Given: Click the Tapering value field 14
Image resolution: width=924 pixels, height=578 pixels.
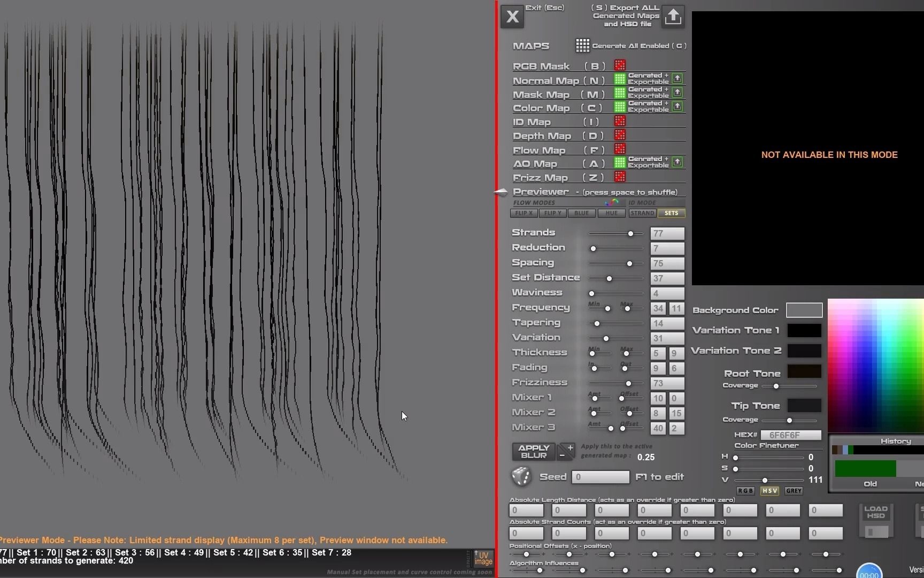Looking at the screenshot, I should [667, 324].
